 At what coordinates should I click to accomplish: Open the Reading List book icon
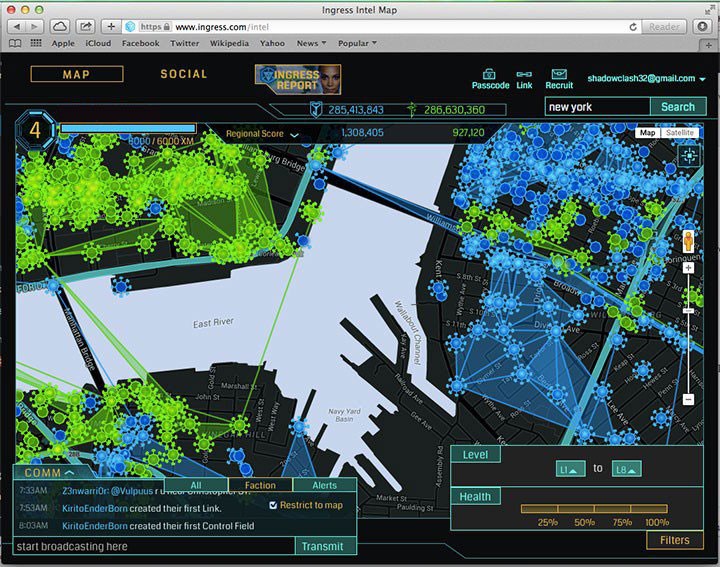tap(15, 43)
